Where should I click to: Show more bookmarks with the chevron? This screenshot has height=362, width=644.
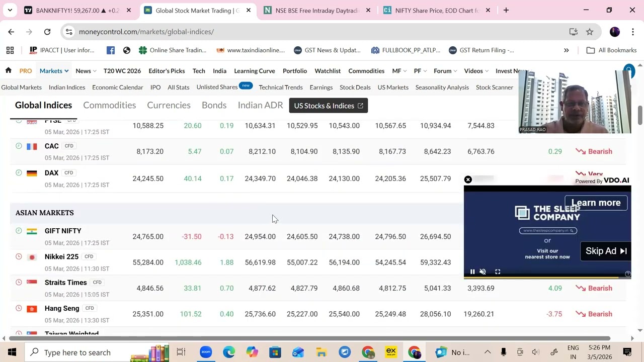pos(566,50)
